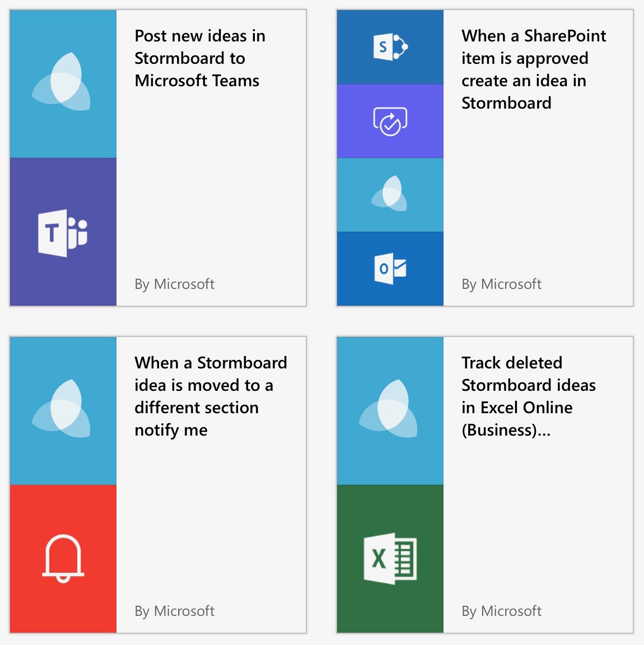Screen dimensions: 644x645
Task: Click Stormboard icon on notify me card
Action: tap(63, 411)
